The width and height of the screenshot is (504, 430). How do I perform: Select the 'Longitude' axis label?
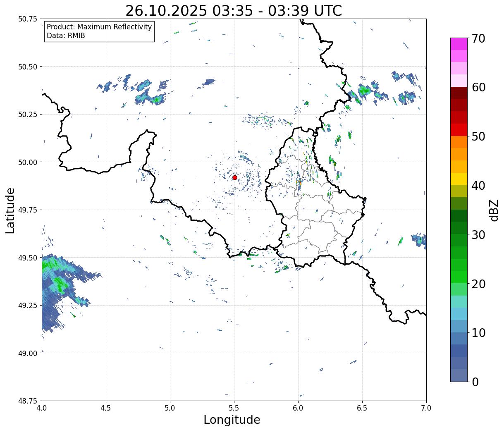pyautogui.click(x=232, y=420)
